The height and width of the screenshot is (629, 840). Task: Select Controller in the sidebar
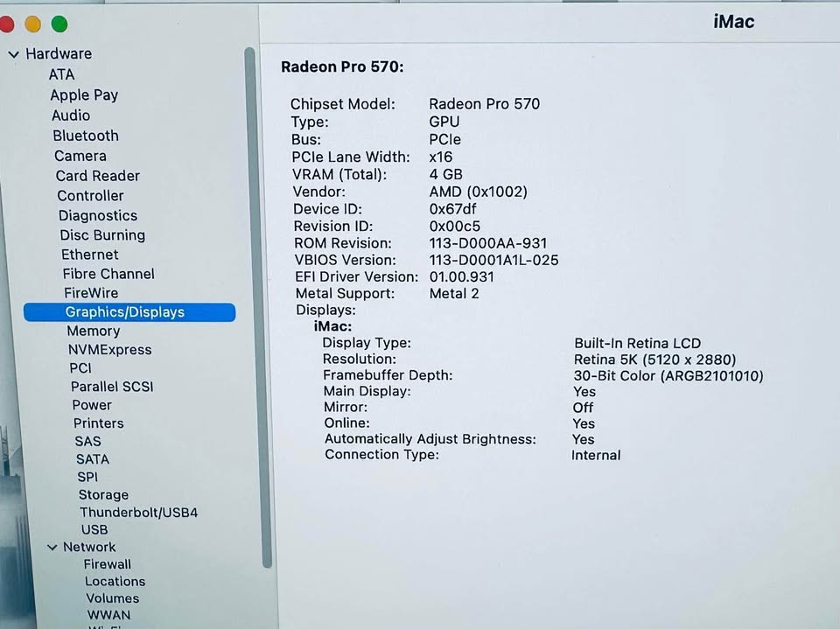point(90,196)
